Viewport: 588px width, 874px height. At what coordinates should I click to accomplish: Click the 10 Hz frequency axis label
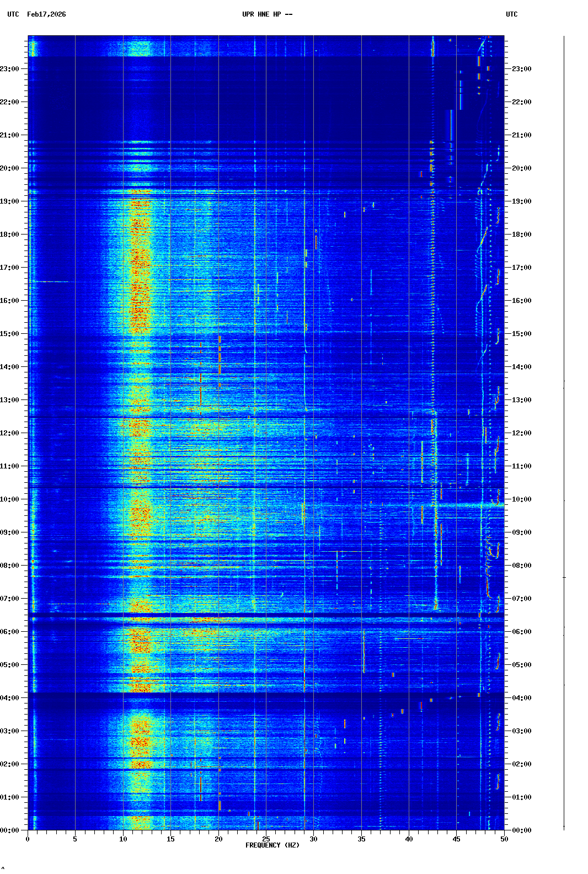(123, 839)
